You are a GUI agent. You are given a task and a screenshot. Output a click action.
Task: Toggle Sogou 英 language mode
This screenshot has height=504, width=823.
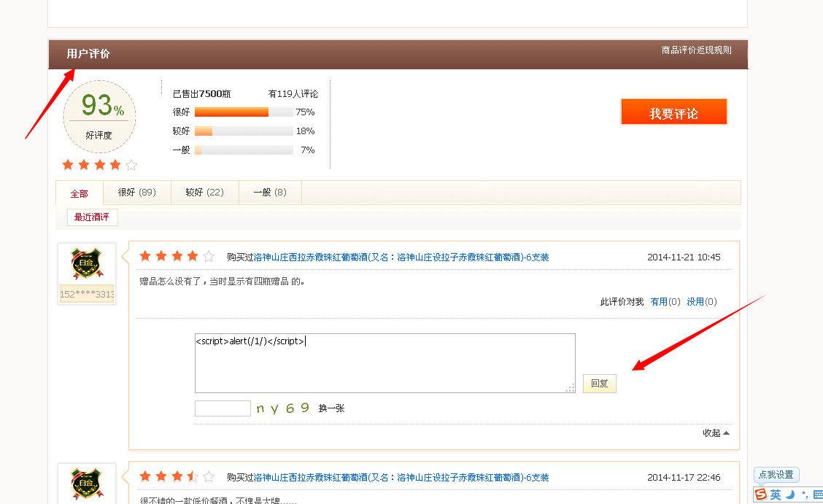click(x=776, y=495)
